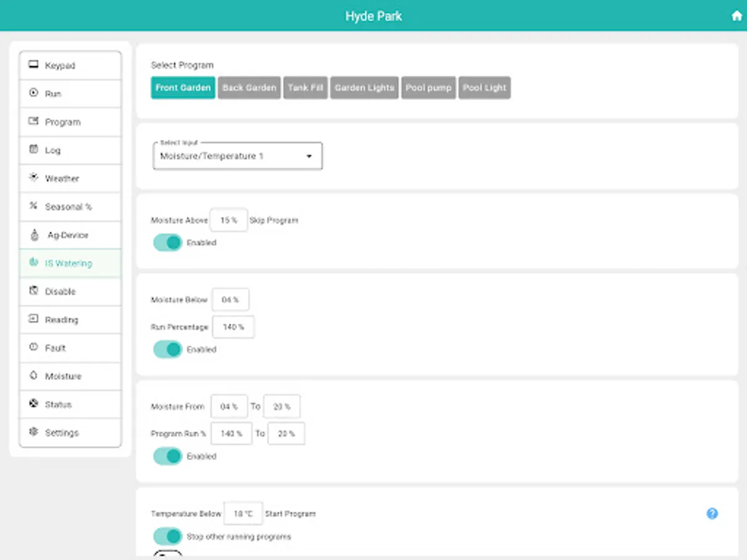Choose the Pool pump program
Screen dimensions: 747x560
pyautogui.click(x=428, y=88)
